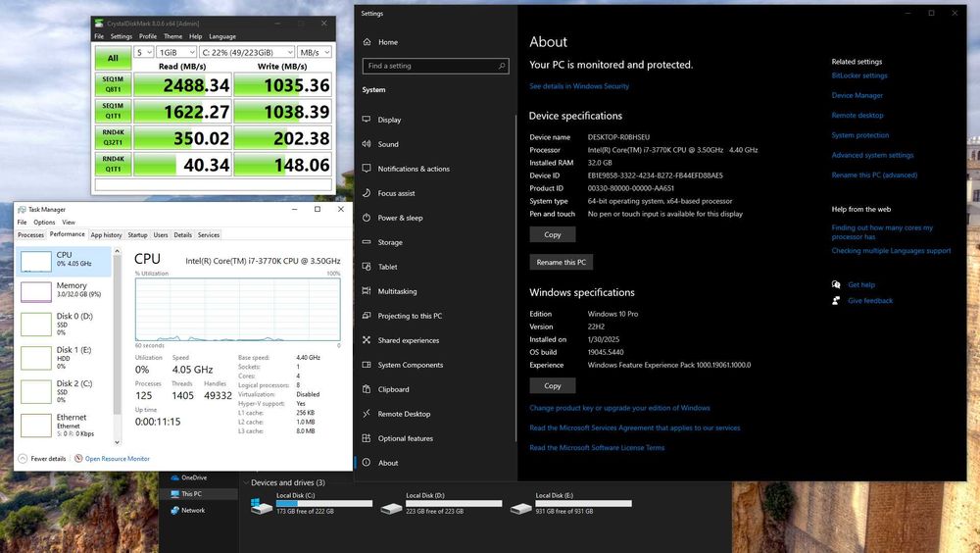
Task: Open Task Manager Options menu
Action: (x=44, y=222)
